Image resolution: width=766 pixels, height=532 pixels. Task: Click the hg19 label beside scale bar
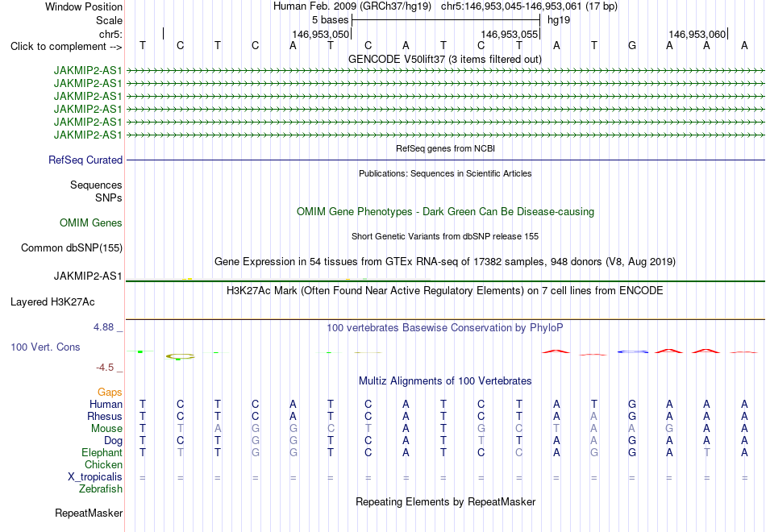(x=559, y=20)
